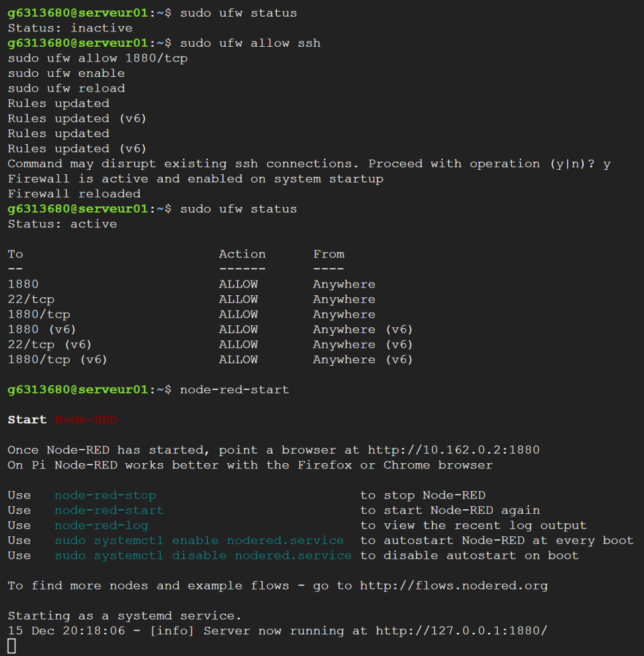644x656 pixels.
Task: Click the systemctl disable nodered.service command
Action: tap(203, 555)
